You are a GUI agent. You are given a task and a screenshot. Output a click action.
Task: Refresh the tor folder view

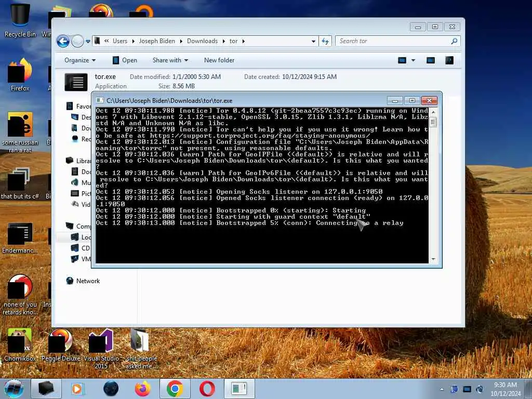[325, 41]
